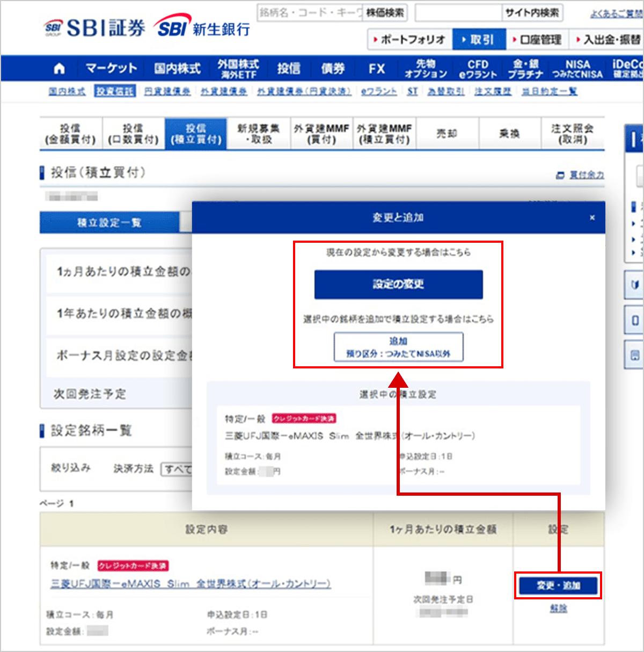The width and height of the screenshot is (644, 652).
Task: Click the 銘柄名 search input field
Action: 310,12
